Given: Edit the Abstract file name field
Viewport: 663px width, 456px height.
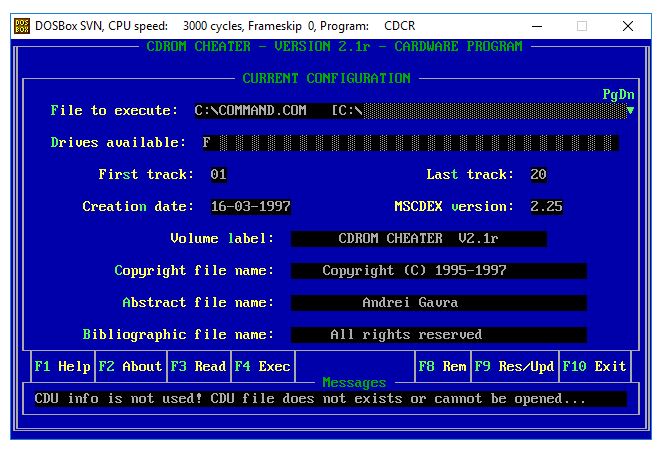Looking at the screenshot, I should point(438,303).
